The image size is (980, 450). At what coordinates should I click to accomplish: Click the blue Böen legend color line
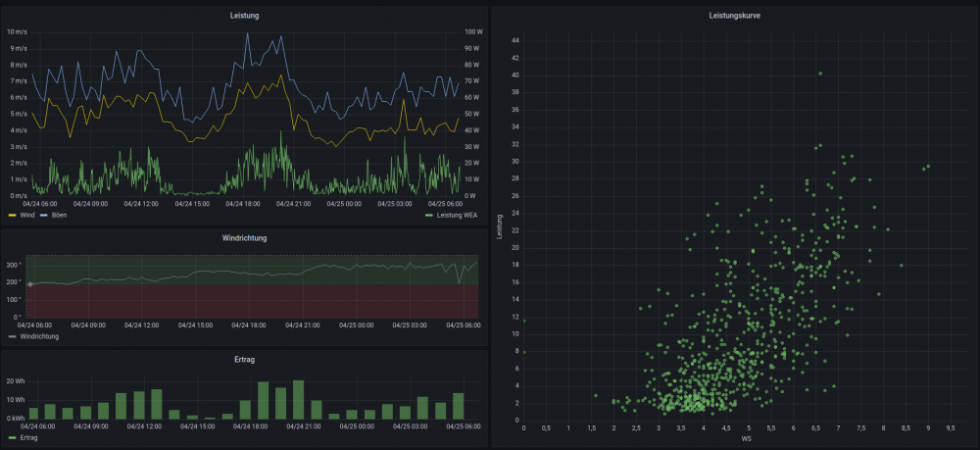(44, 215)
